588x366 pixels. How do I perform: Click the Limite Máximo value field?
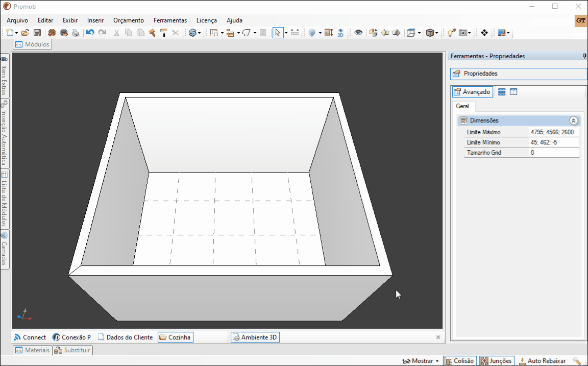[x=553, y=132]
